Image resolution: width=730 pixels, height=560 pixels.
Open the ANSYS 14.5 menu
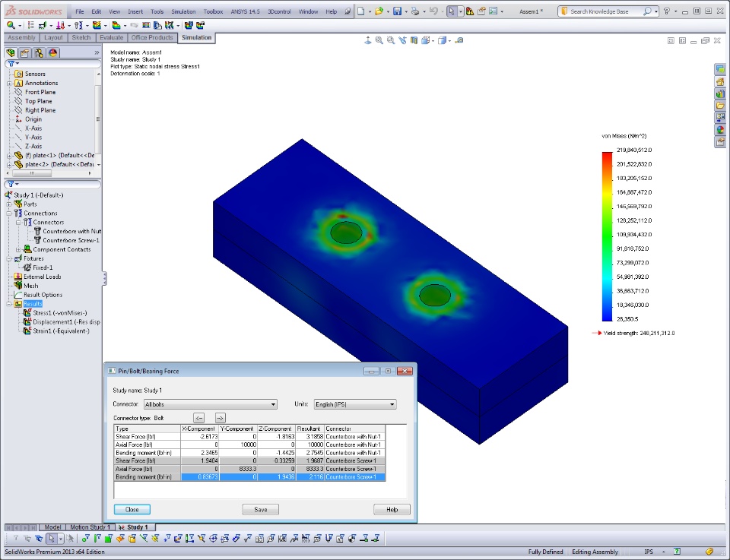(x=246, y=11)
